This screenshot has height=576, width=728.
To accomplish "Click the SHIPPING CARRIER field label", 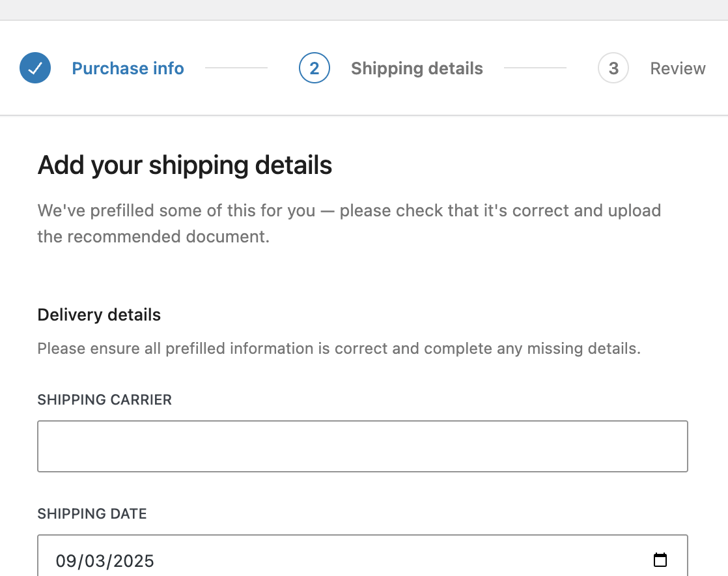I will coord(104,399).
